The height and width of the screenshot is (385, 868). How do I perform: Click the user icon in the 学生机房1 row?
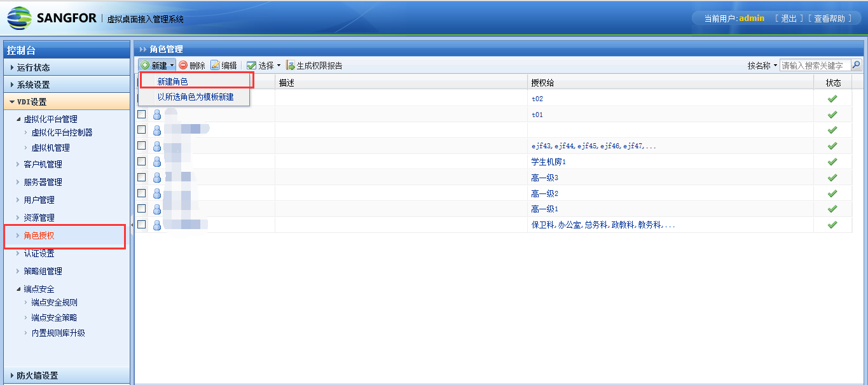click(157, 162)
